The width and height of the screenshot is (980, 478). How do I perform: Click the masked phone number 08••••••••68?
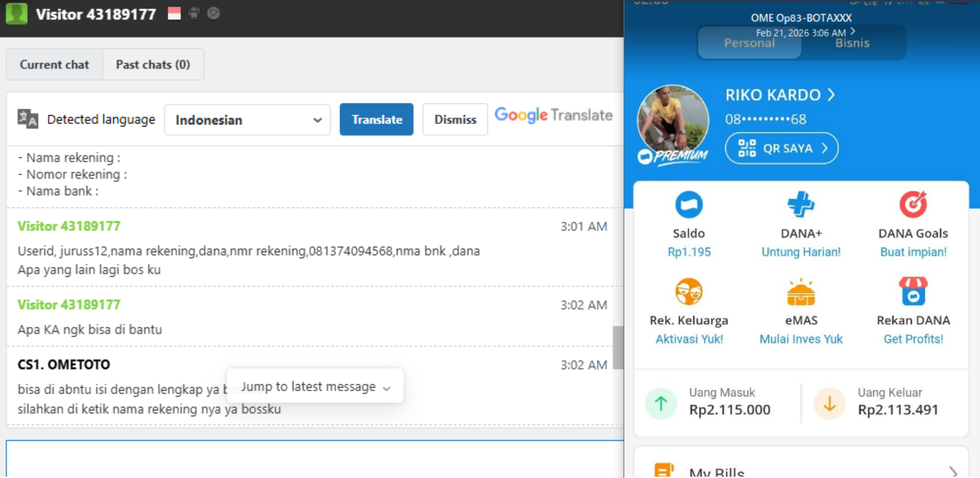point(765,119)
